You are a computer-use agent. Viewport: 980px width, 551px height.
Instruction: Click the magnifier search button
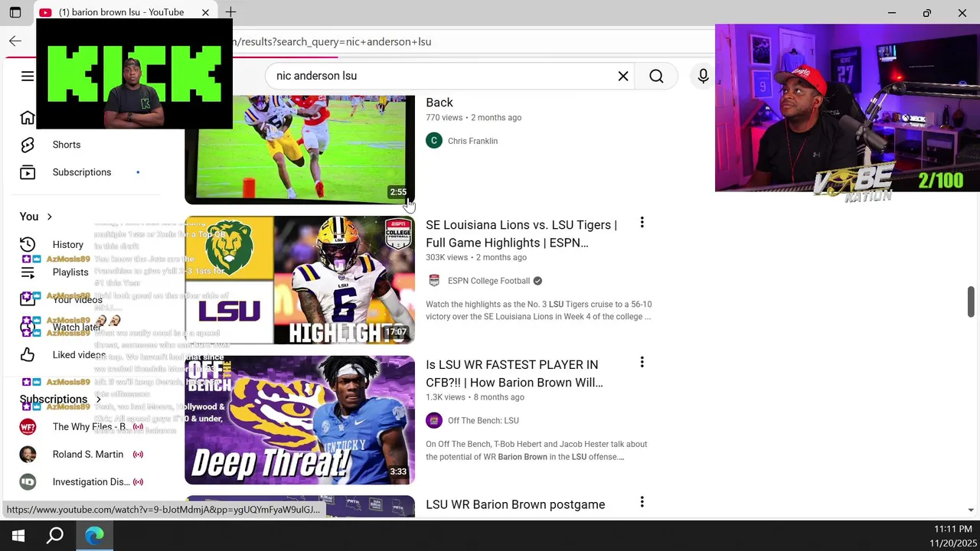pos(656,76)
